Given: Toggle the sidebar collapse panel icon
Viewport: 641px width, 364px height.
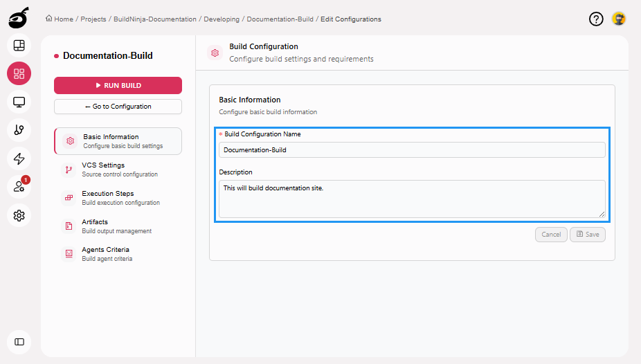Looking at the screenshot, I should (x=19, y=342).
